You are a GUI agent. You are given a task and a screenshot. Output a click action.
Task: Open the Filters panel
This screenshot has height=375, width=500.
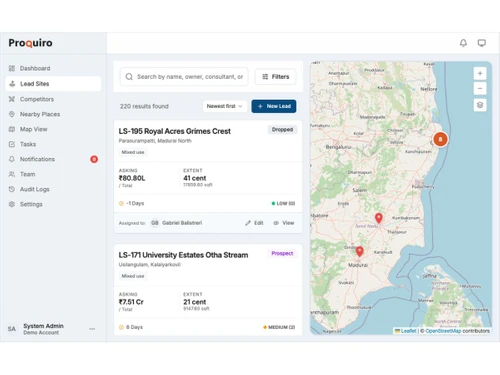tap(275, 77)
